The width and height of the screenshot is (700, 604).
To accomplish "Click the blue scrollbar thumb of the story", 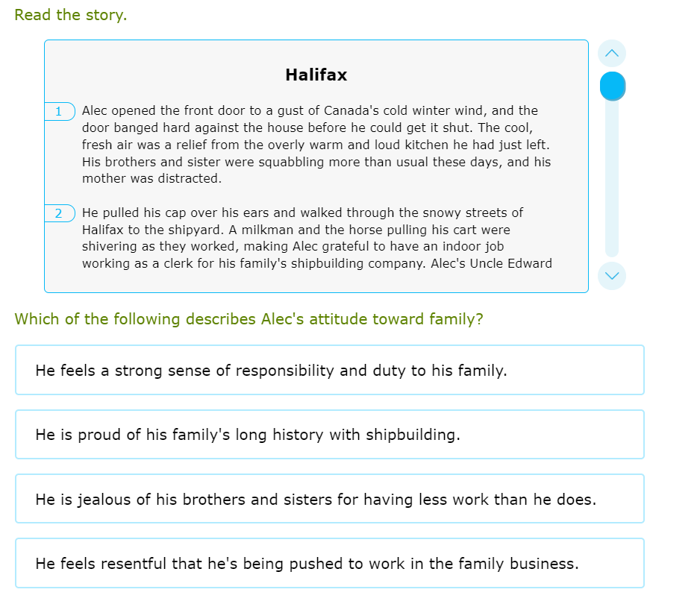I will 613,86.
